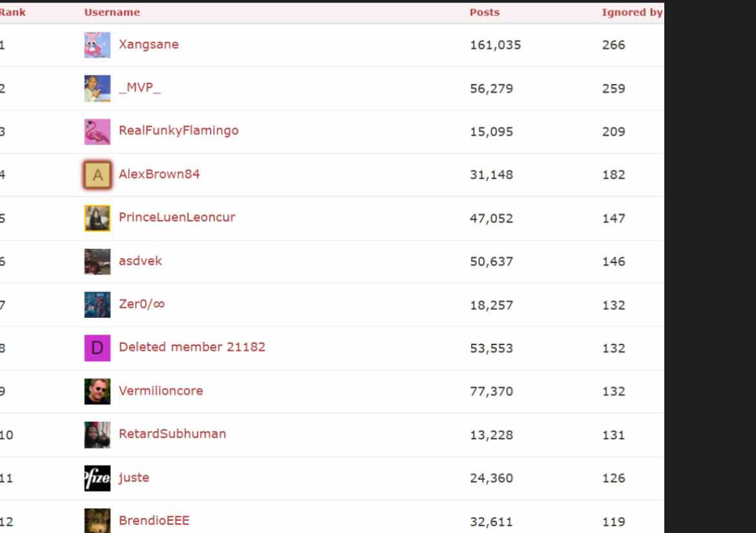Open BrendioEEE username link
This screenshot has height=533, width=756.
(154, 521)
